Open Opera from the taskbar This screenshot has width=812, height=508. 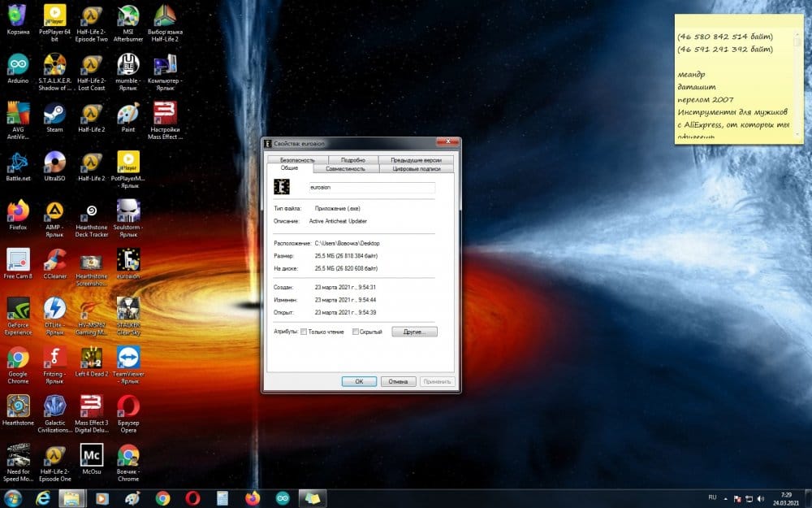pyautogui.click(x=192, y=497)
